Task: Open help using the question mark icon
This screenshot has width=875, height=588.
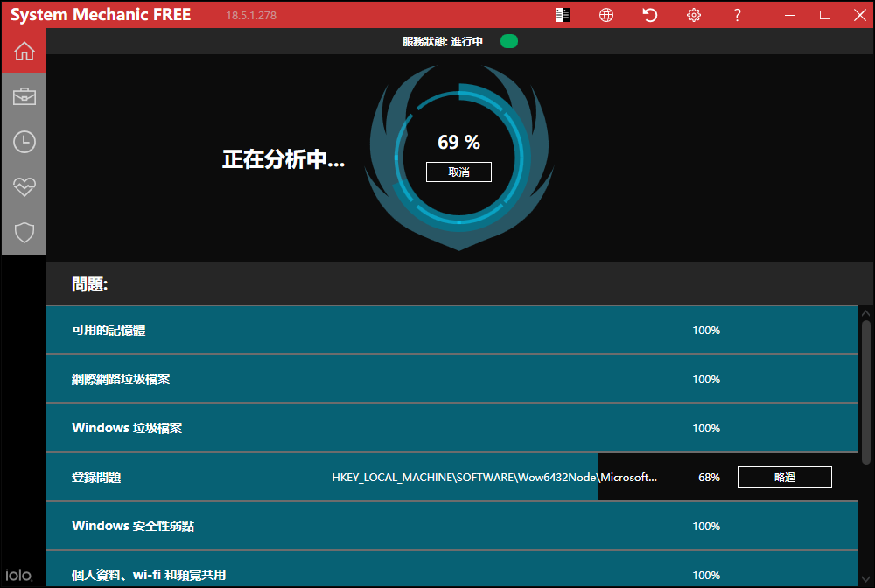Action: pyautogui.click(x=737, y=15)
